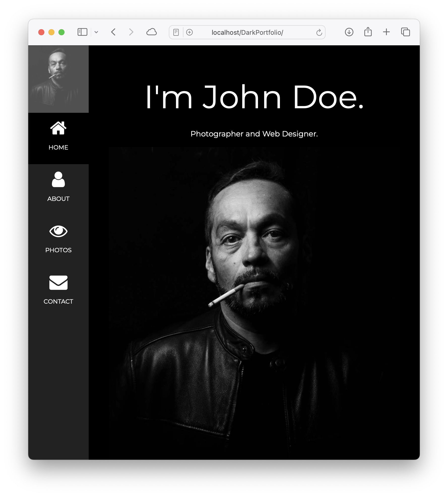Show tab overview icon
Screen dimensions: 448x497
coord(405,32)
